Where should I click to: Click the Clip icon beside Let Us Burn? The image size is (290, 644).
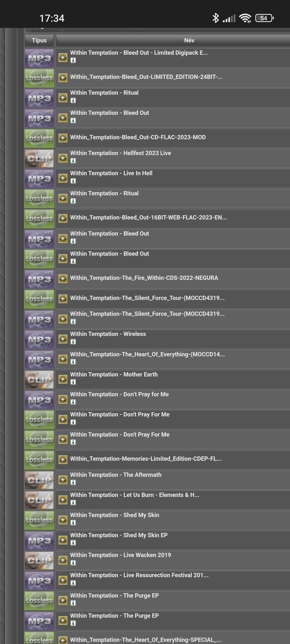[39, 500]
